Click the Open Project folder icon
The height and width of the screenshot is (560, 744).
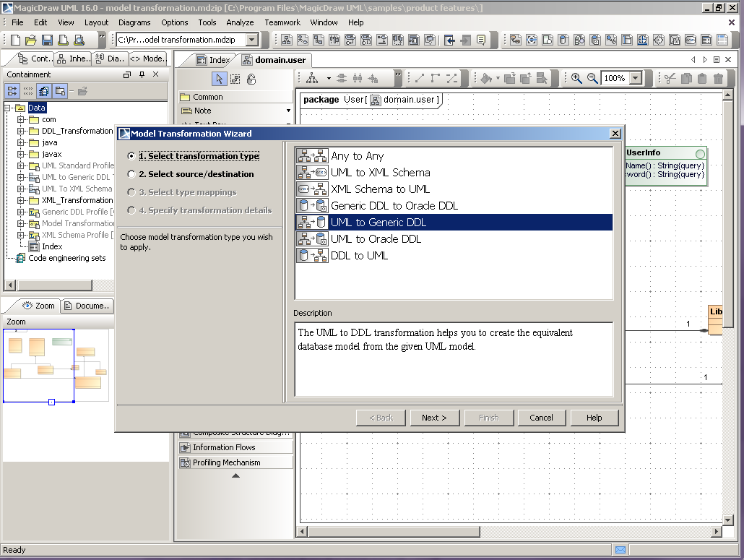[x=31, y=40]
